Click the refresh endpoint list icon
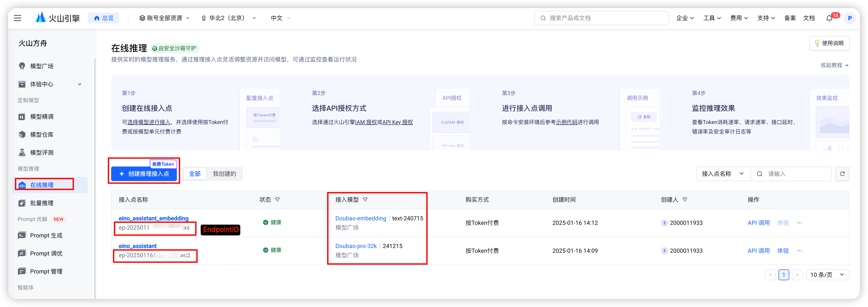 pyautogui.click(x=842, y=174)
